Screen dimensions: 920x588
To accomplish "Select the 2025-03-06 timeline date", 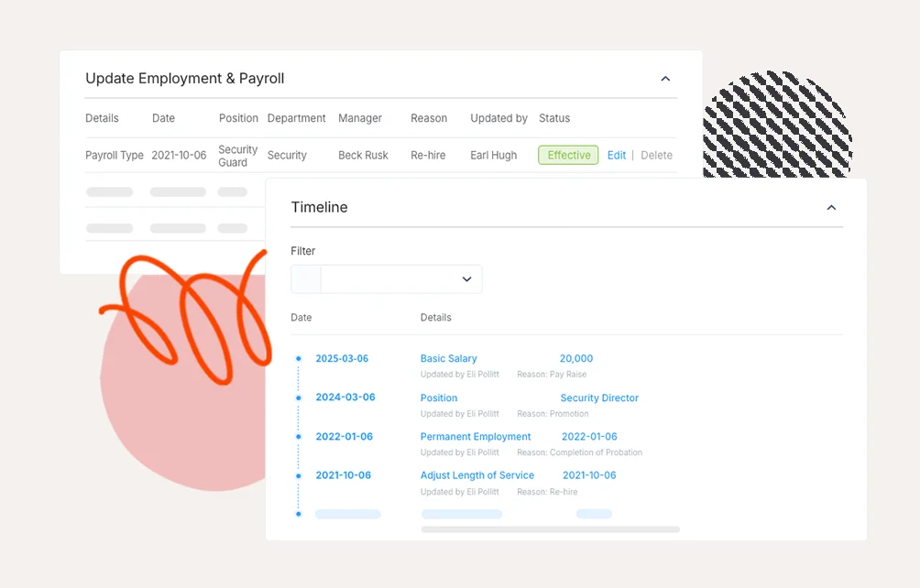I will tap(342, 359).
